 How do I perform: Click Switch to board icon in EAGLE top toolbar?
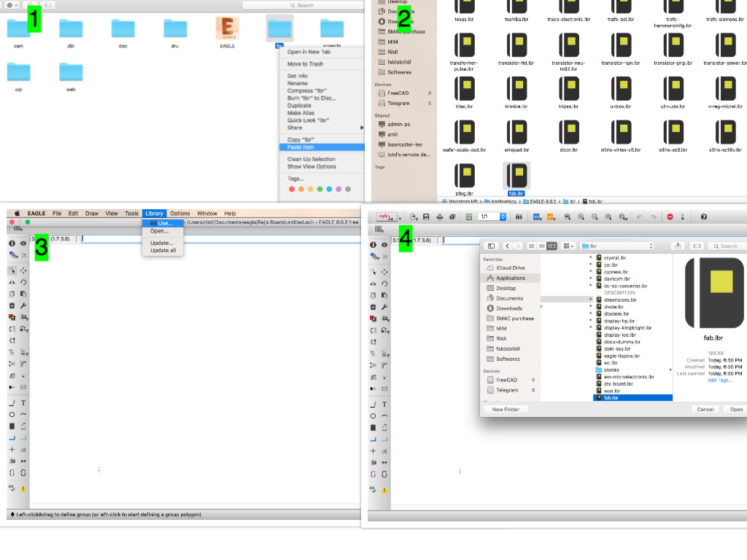(469, 217)
